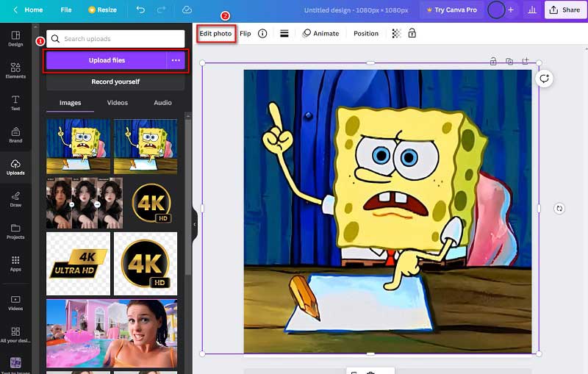Click the Redo arrow
The height and width of the screenshot is (374, 588).
pos(161,10)
